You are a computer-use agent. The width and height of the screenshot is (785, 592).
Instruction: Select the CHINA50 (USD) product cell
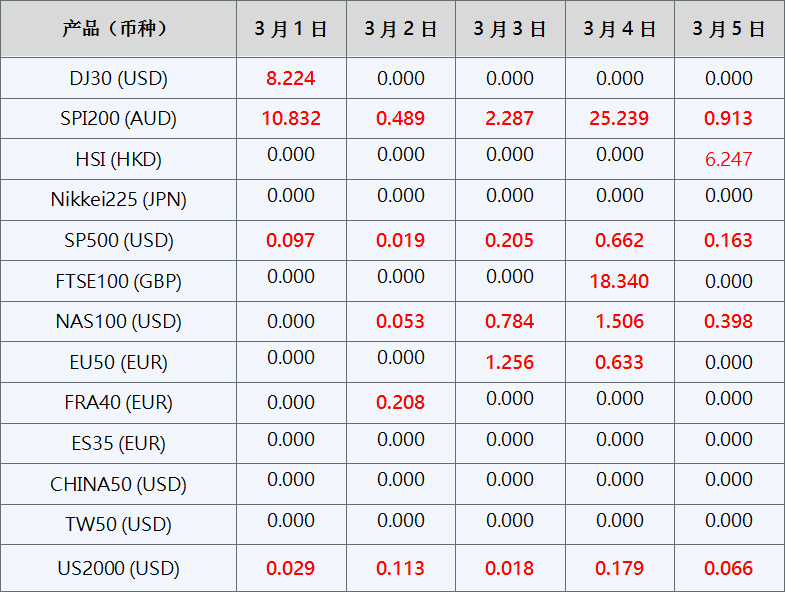pyautogui.click(x=118, y=484)
